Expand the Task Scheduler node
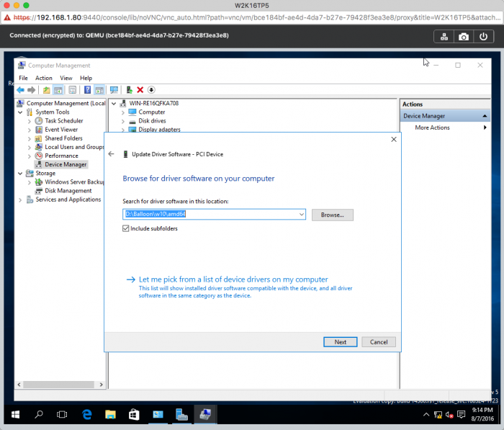Viewport: 504px width, 430px height. (x=30, y=121)
